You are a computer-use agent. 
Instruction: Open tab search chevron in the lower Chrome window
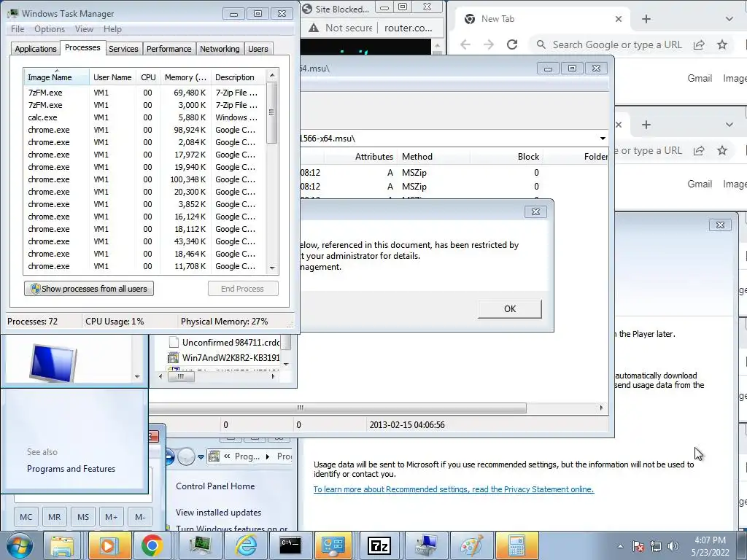click(729, 125)
